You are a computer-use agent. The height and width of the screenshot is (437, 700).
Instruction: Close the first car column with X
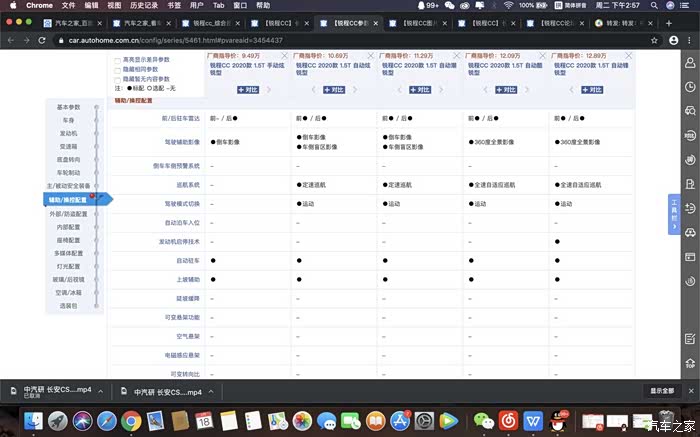[284, 56]
